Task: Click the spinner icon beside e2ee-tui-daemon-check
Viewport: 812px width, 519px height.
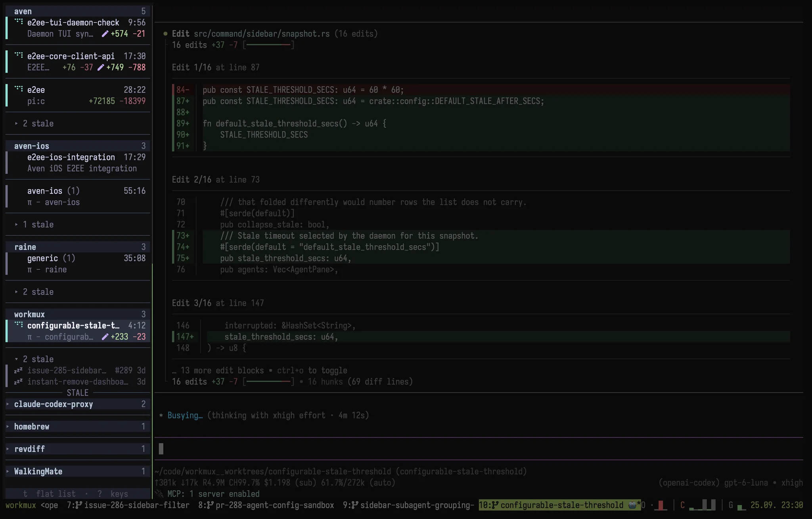Action: click(x=19, y=22)
